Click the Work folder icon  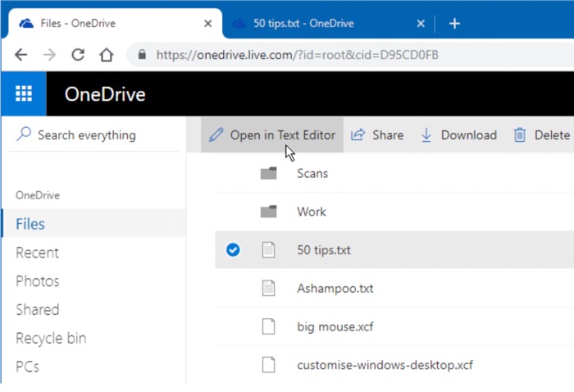click(268, 212)
